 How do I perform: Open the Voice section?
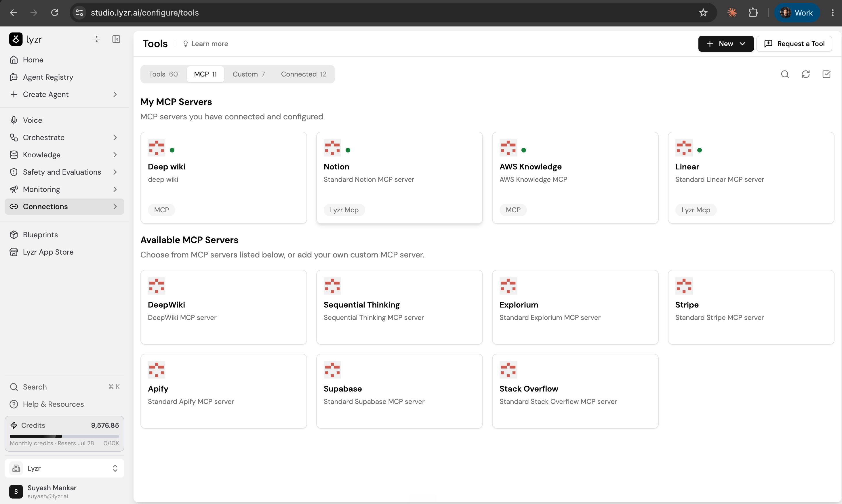pos(64,120)
